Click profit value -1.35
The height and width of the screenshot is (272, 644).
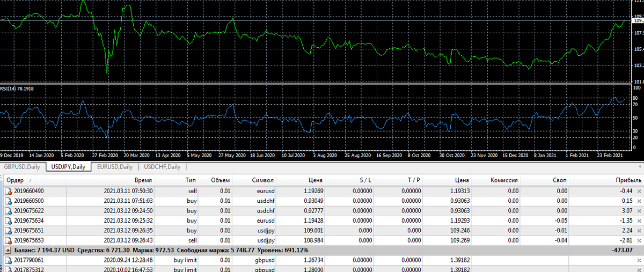point(627,220)
